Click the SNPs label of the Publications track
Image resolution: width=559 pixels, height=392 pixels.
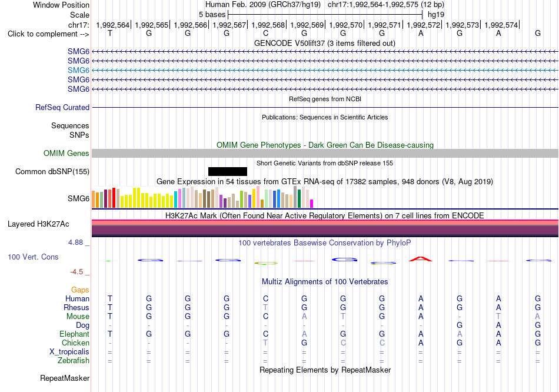pyautogui.click(x=79, y=135)
